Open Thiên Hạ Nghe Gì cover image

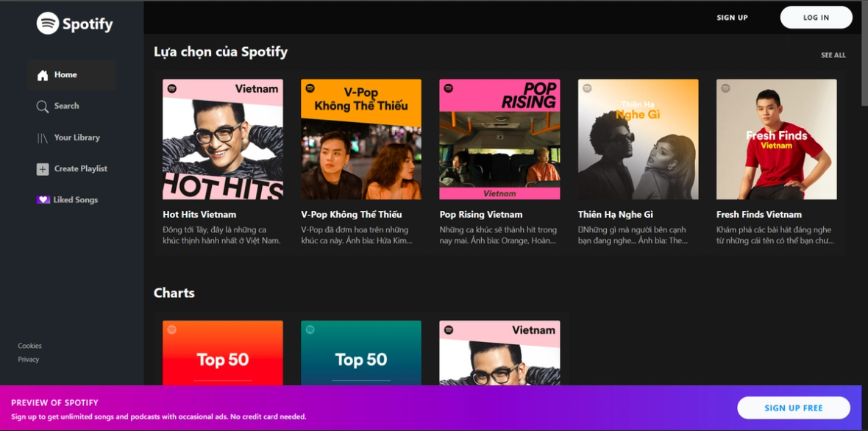coord(638,139)
